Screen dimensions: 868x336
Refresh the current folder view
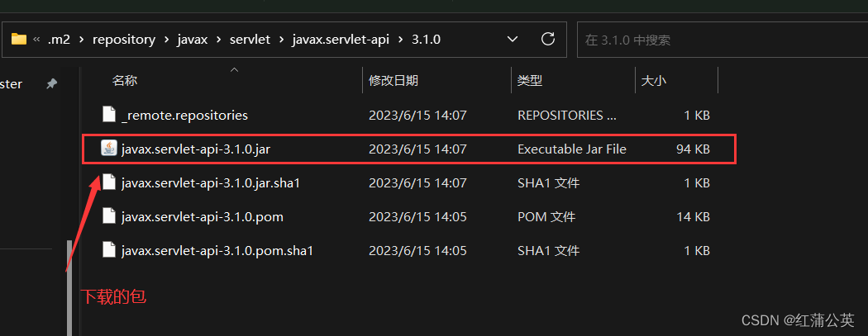[x=547, y=40]
